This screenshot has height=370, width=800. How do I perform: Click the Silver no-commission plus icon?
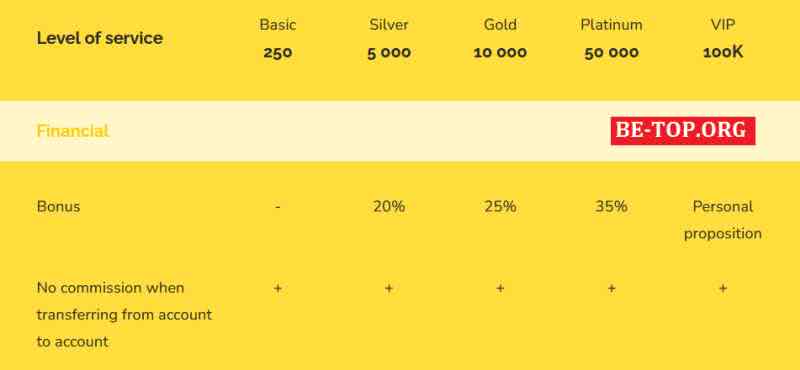tap(389, 288)
